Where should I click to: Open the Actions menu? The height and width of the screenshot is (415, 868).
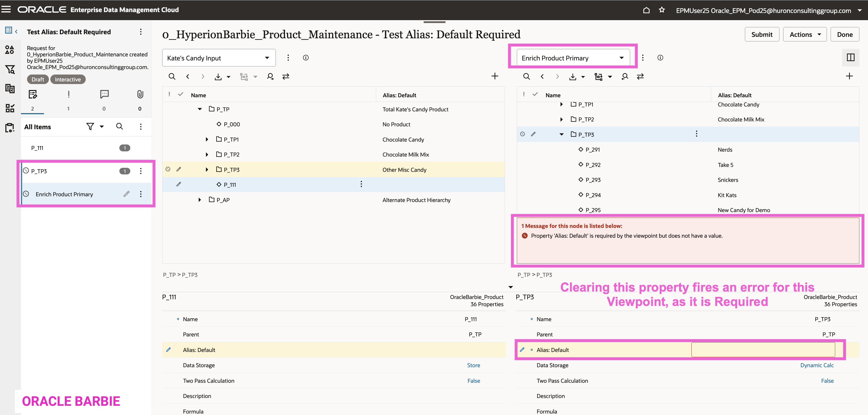[804, 34]
